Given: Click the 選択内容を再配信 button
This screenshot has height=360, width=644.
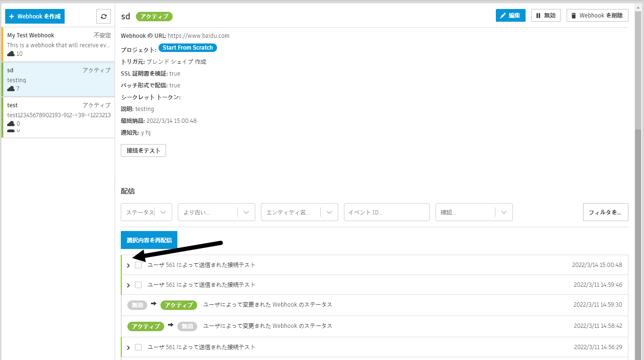Looking at the screenshot, I should click(149, 240).
